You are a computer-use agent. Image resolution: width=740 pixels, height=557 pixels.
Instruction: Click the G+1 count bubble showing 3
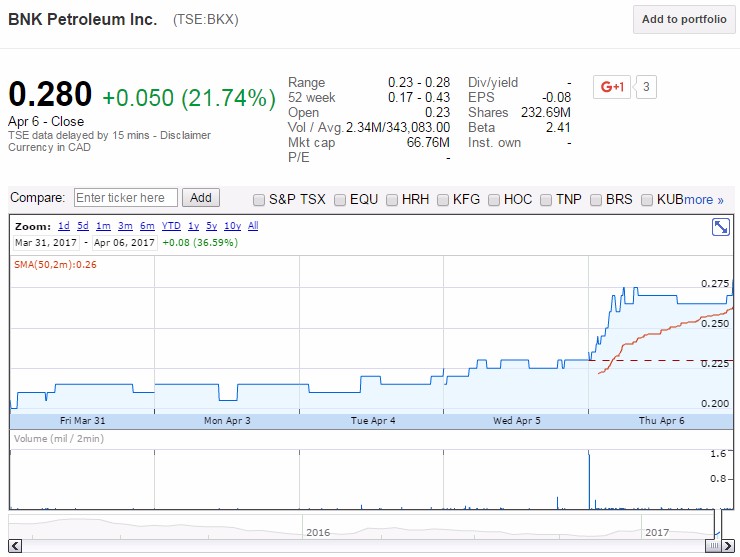tap(646, 87)
